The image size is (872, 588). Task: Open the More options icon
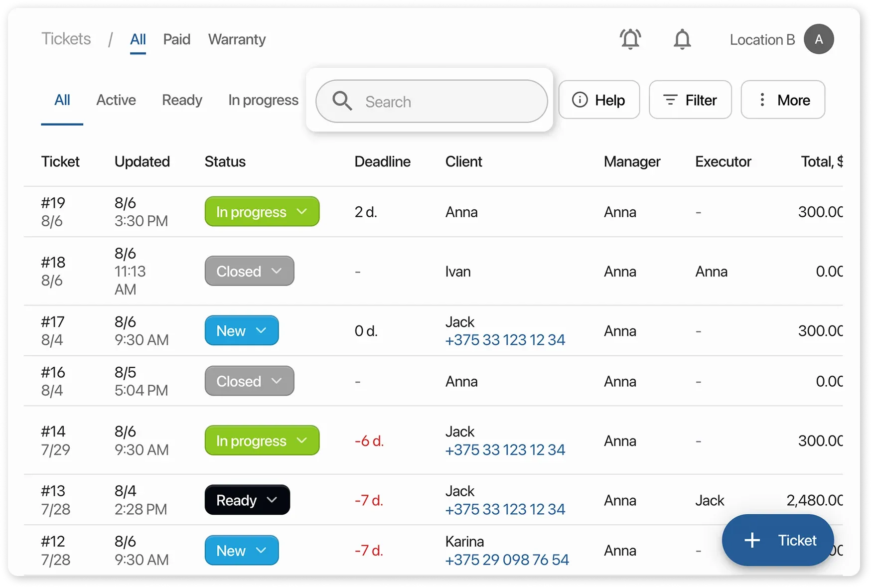tap(762, 100)
